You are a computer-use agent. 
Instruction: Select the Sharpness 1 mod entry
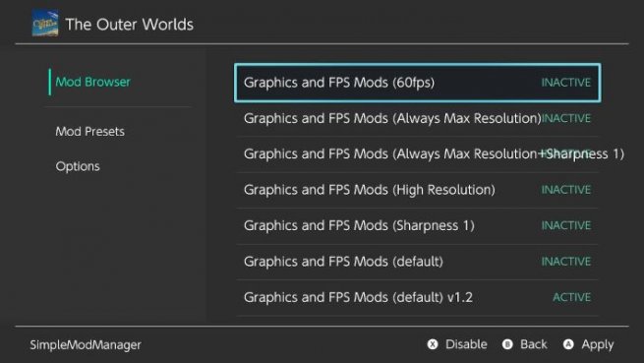(x=417, y=225)
